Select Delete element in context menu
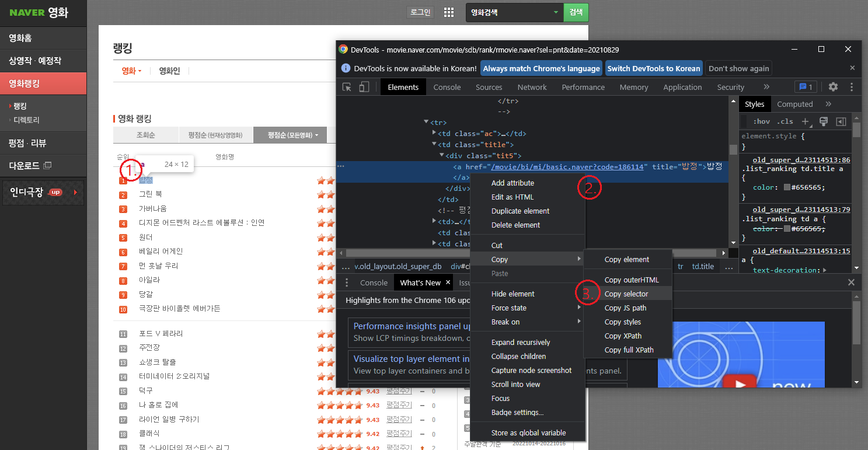The width and height of the screenshot is (868, 450). point(528,225)
